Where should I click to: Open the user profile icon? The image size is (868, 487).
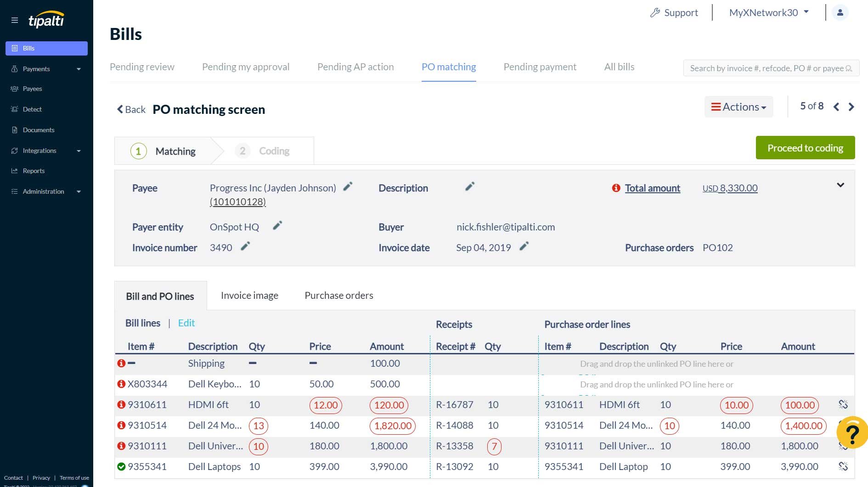pos(840,13)
